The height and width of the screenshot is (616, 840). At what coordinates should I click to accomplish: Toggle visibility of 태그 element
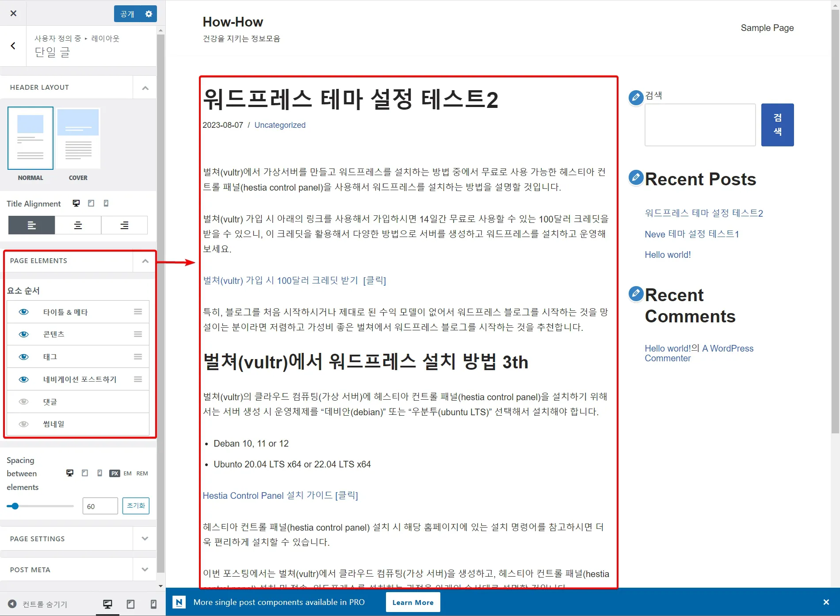(x=24, y=357)
